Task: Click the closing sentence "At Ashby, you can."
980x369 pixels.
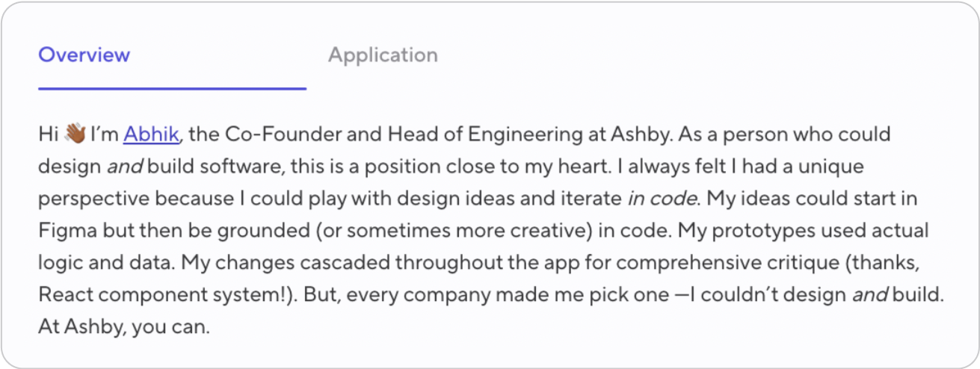Action: 124,327
